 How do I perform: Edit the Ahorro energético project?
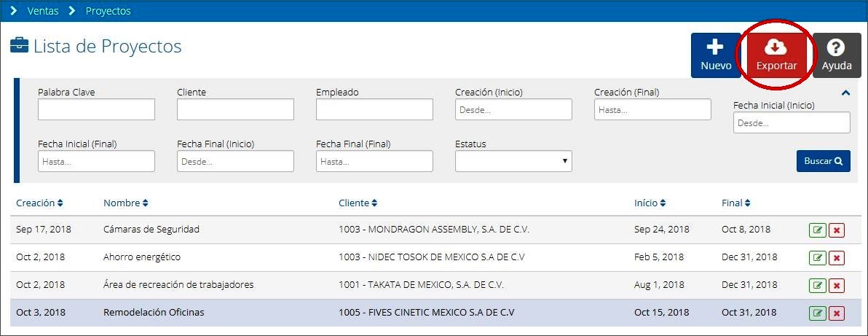pyautogui.click(x=817, y=258)
